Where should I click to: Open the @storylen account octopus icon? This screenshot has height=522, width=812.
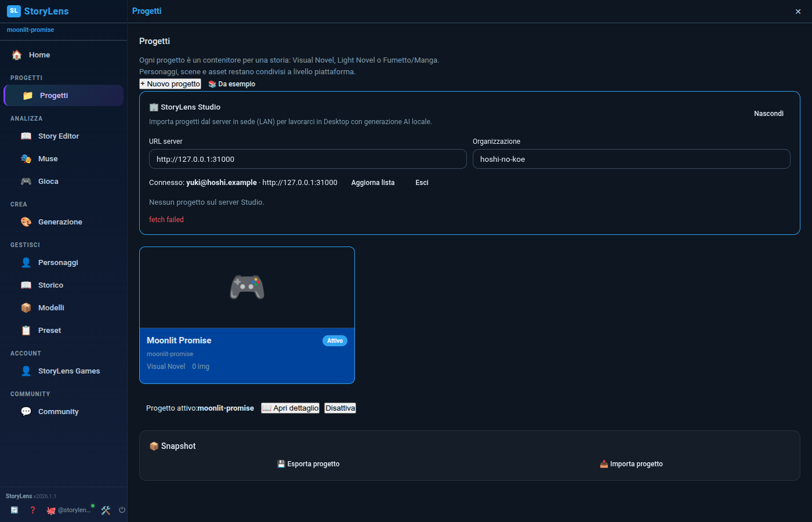[x=51, y=510]
